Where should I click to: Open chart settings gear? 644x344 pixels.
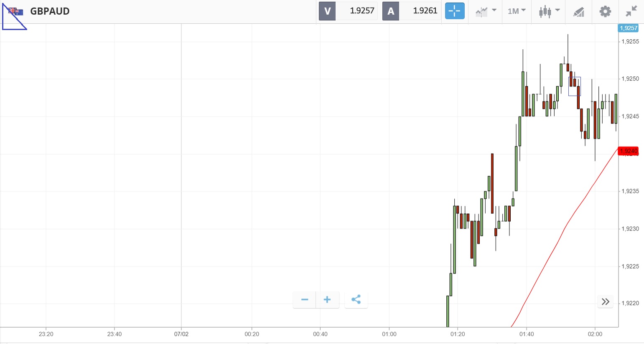(605, 11)
